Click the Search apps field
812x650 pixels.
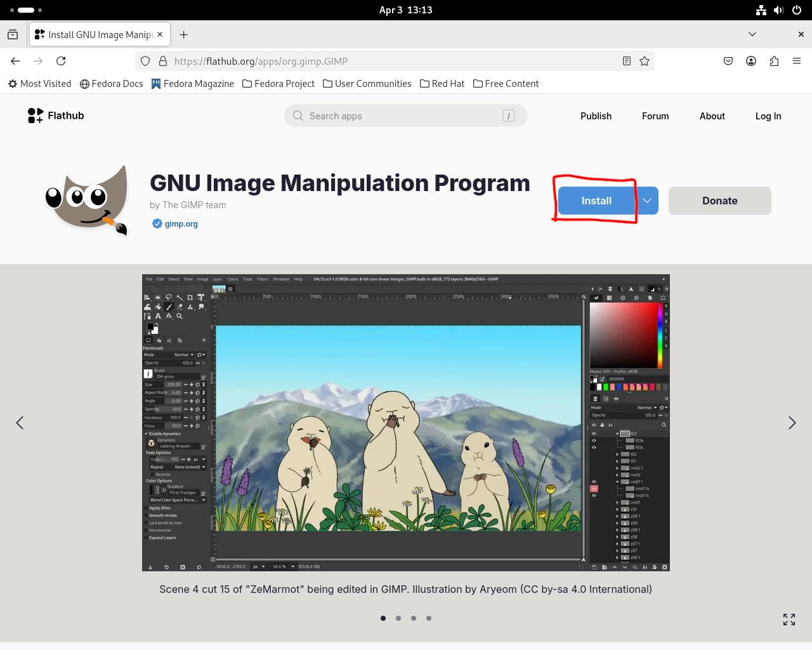(x=406, y=116)
